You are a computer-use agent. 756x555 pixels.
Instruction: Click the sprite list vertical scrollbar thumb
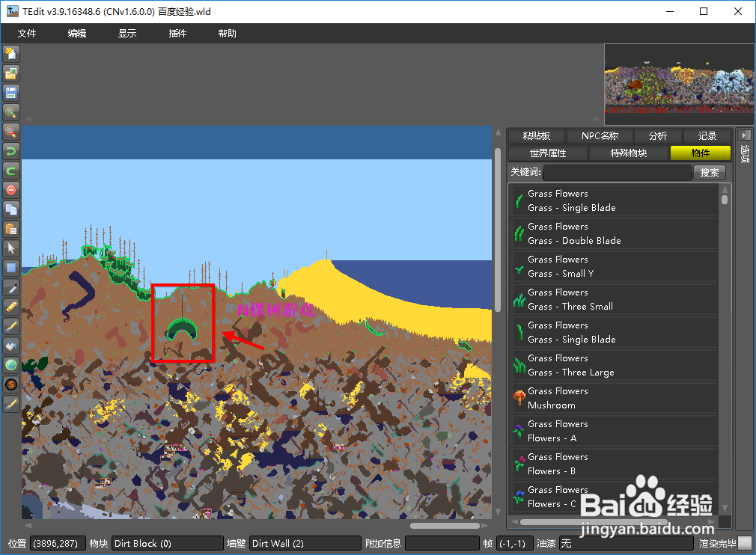tap(724, 200)
